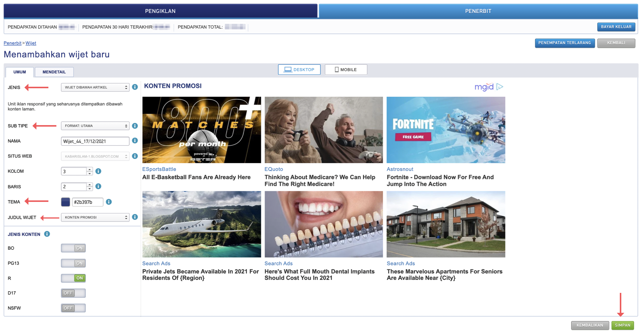This screenshot has width=644, height=334.
Task: Click info icon next to NAMA field
Action: click(x=135, y=141)
